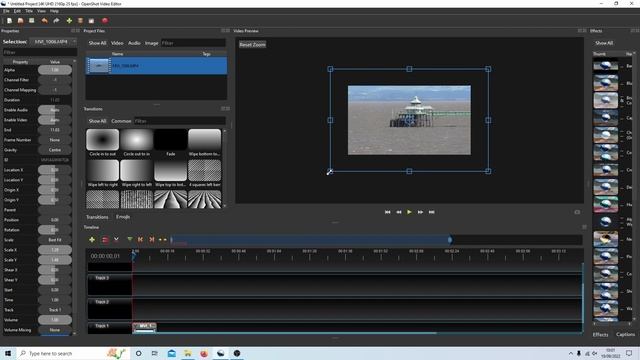Open the Title menu

click(x=29, y=11)
